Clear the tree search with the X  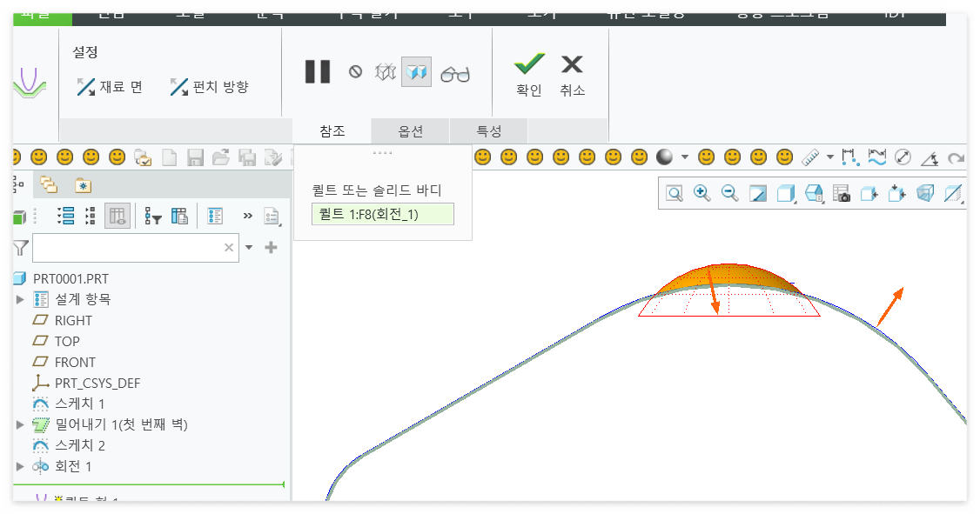(229, 248)
